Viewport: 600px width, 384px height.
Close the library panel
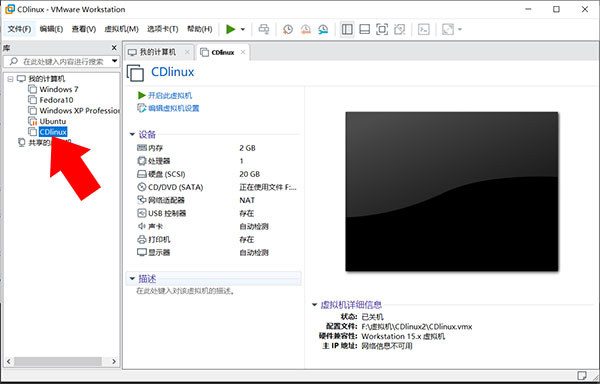pos(114,48)
